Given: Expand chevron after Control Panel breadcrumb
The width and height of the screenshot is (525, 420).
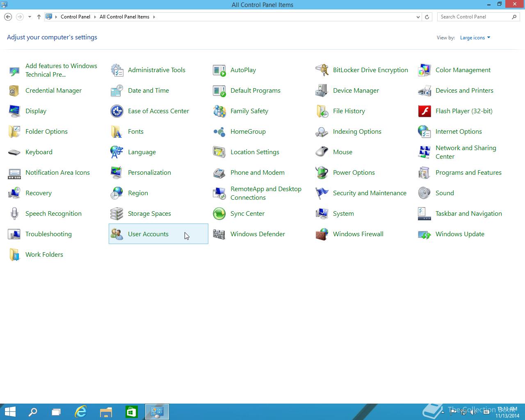Looking at the screenshot, I should coord(95,17).
